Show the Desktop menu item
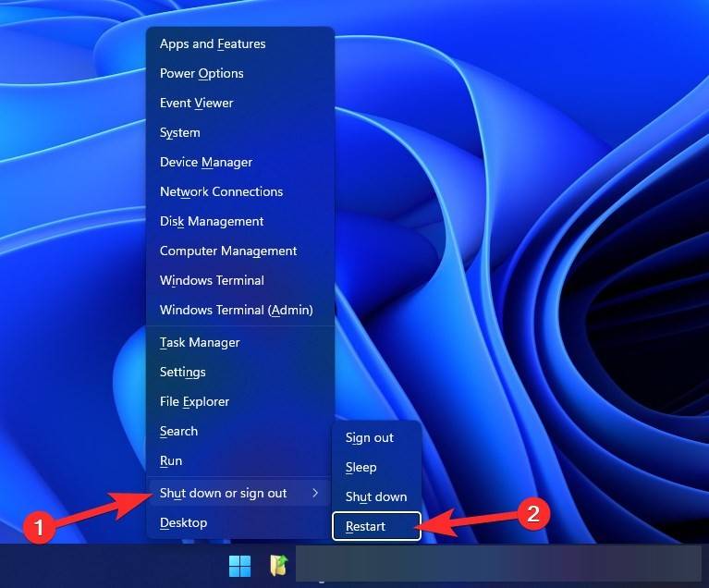709x588 pixels. coord(240,523)
